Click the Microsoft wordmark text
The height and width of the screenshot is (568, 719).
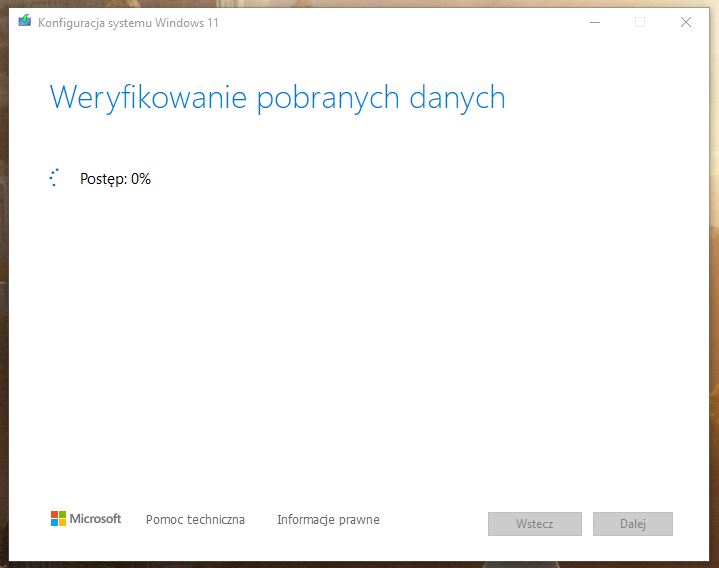[x=95, y=519]
